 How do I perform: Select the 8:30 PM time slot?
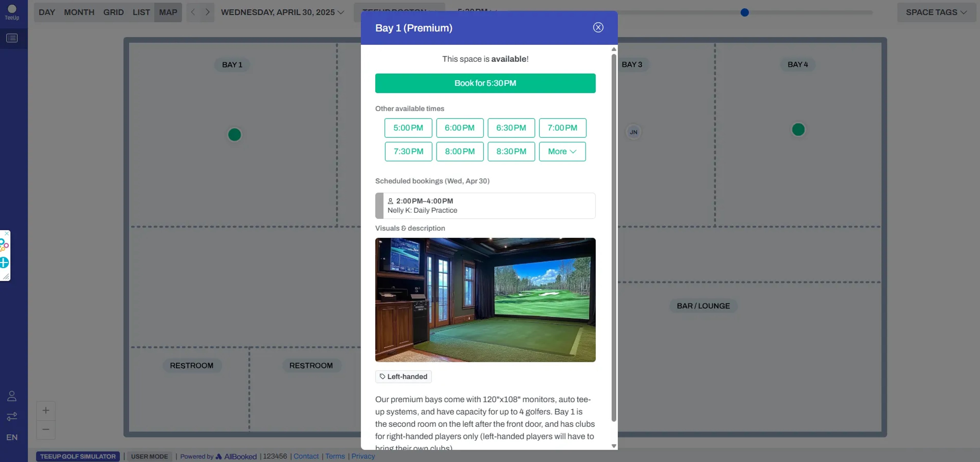[x=511, y=152]
